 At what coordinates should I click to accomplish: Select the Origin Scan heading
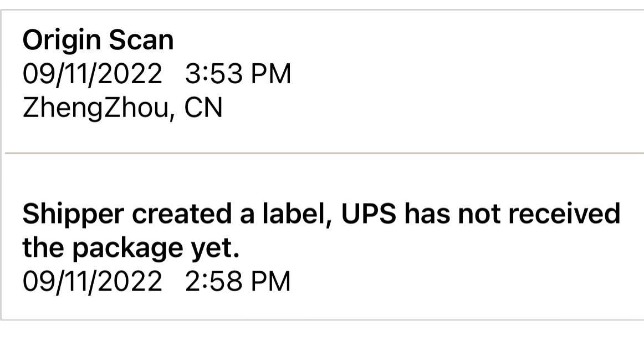click(x=98, y=40)
